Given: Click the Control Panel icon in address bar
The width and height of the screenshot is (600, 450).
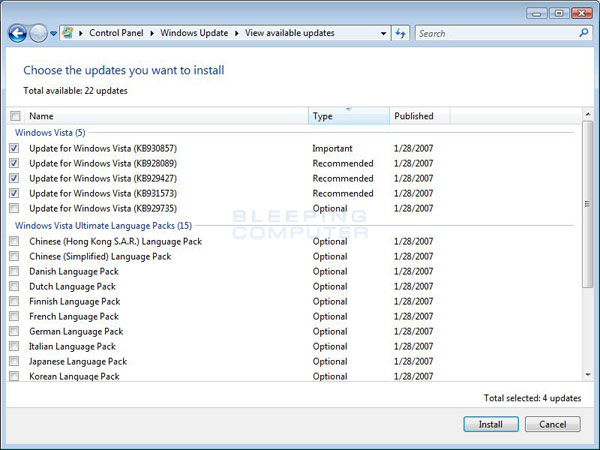Looking at the screenshot, I should tap(69, 33).
